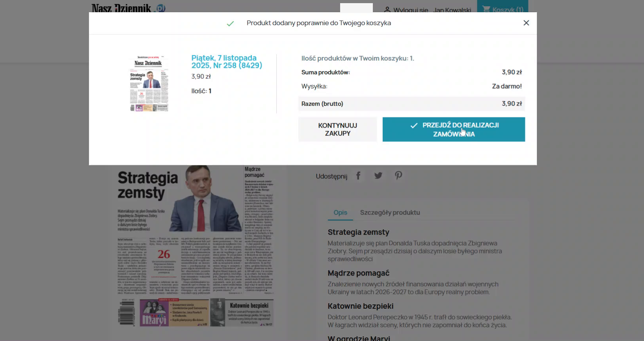Viewport: 644px width, 341px height.
Task: Share on Facebook icon
Action: (x=358, y=176)
